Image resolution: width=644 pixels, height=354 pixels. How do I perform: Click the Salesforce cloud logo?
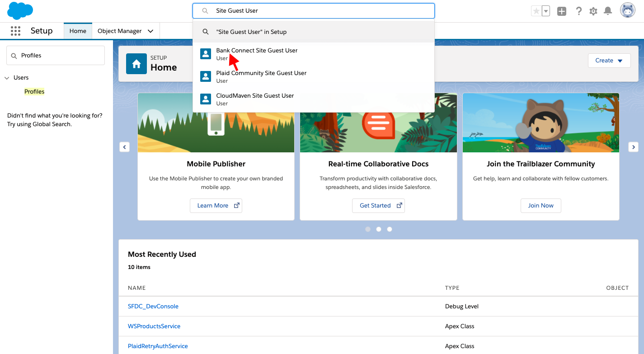[x=20, y=11]
